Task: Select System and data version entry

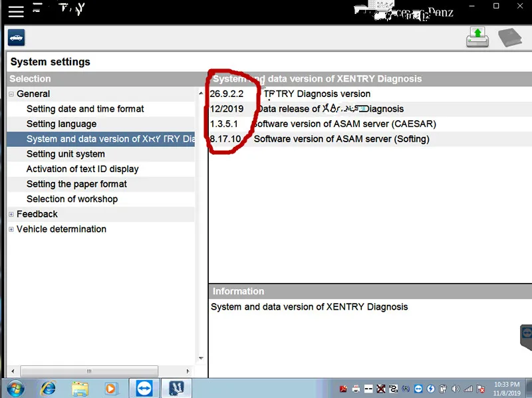Action: click(x=101, y=139)
